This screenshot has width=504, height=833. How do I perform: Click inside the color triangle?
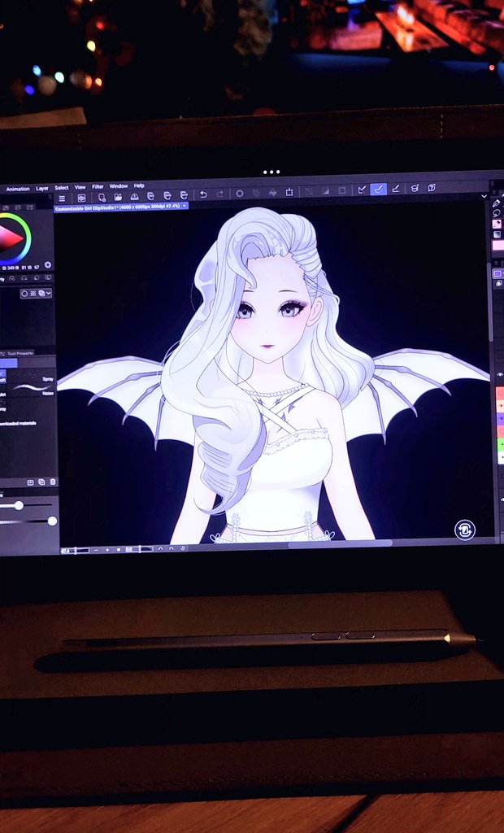10,239
